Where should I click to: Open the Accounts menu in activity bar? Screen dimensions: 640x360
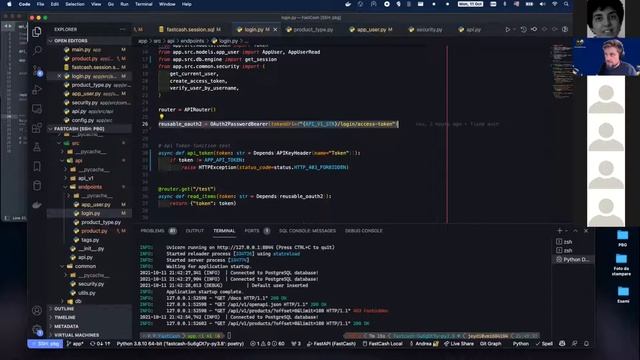(x=37, y=311)
